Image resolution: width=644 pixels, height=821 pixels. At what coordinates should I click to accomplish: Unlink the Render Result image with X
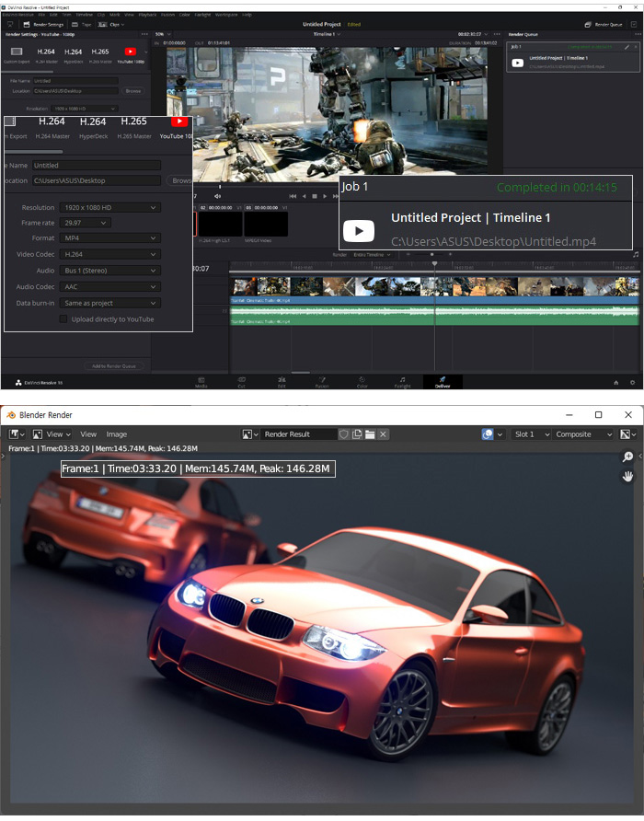[383, 434]
